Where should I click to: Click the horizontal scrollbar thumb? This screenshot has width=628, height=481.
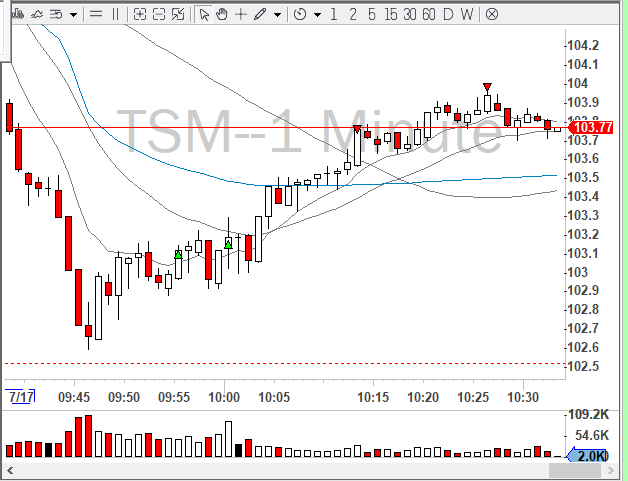pyautogui.click(x=575, y=470)
